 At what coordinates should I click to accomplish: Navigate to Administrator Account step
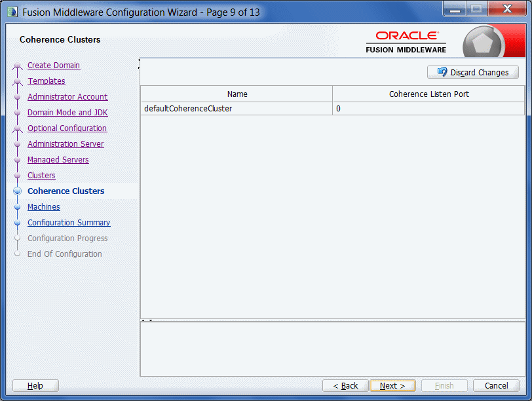tap(67, 97)
